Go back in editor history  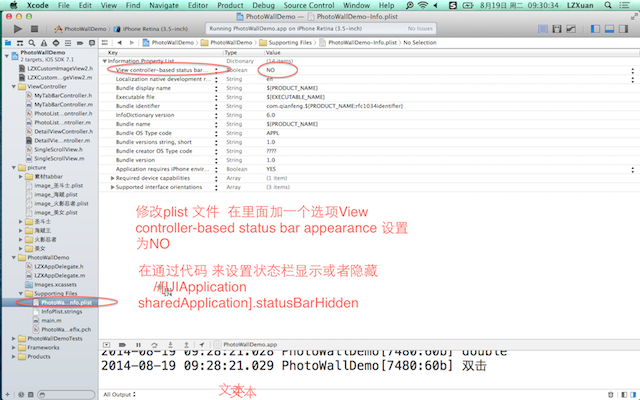[120, 42]
